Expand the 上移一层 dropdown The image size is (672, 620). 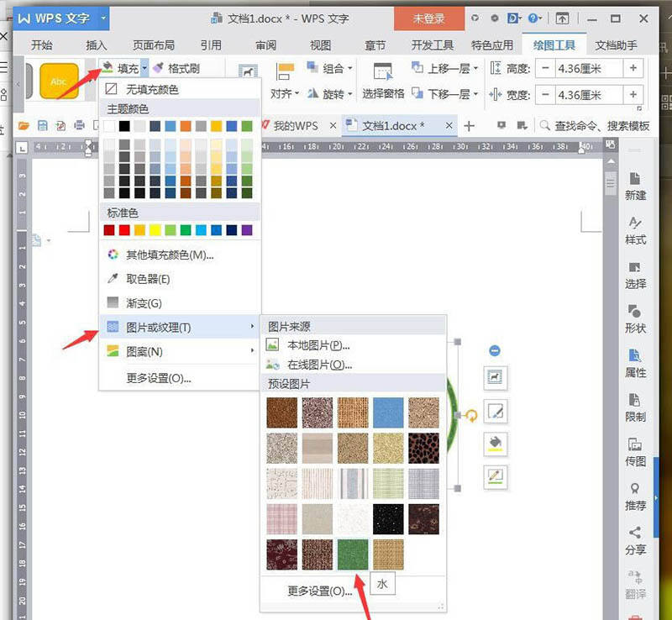[475, 68]
